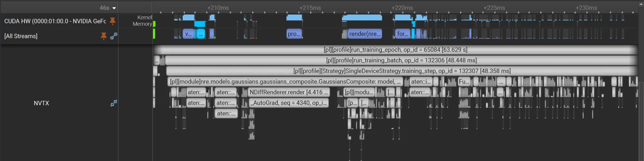Select the [p... NVTX range

(x=353, y=103)
